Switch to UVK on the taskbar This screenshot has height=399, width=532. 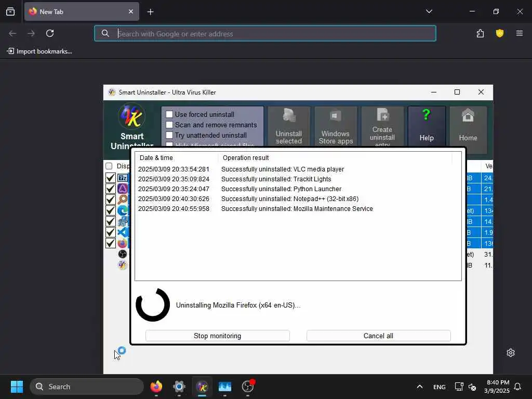(202, 387)
